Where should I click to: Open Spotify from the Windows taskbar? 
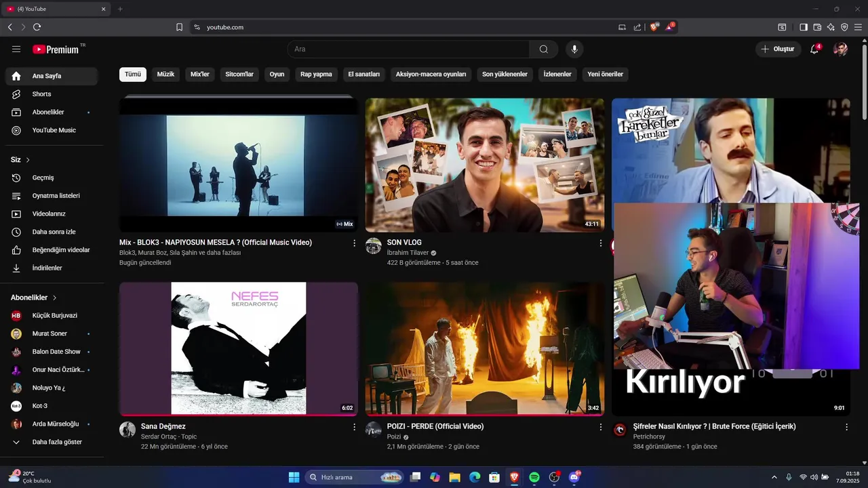coord(534,477)
